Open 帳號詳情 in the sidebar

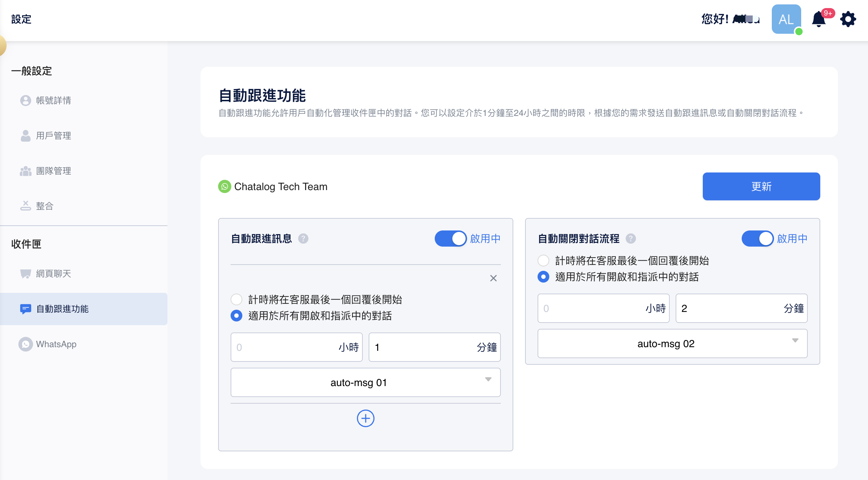[53, 101]
